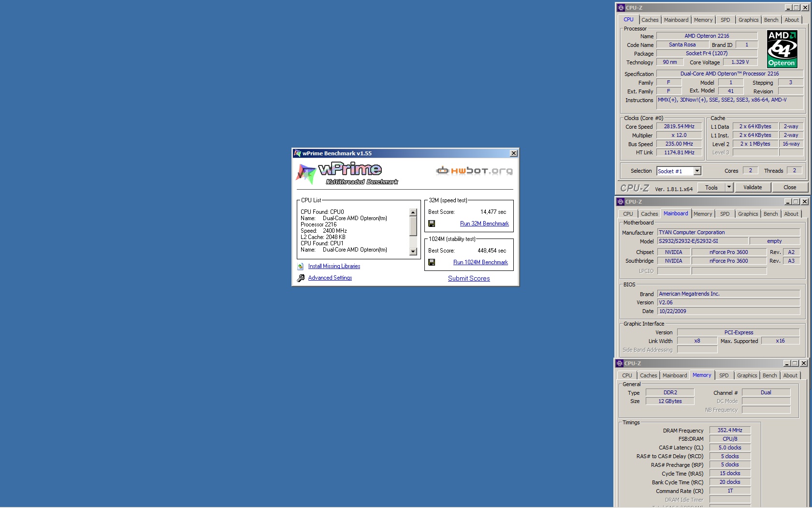Viewport: 812px width, 508px height.
Task: Click the CPU List scroll down arrow
Action: tap(413, 252)
